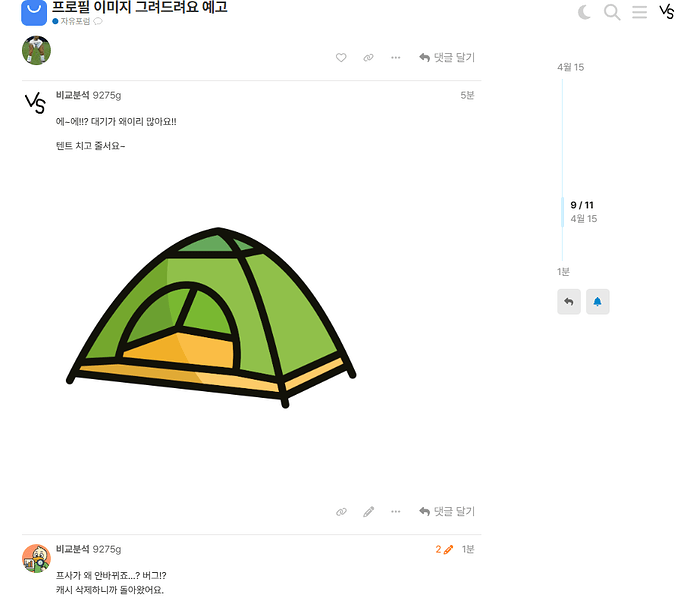View edit history with orange pencil
Screen dimensions: 690x601
pyautogui.click(x=444, y=550)
